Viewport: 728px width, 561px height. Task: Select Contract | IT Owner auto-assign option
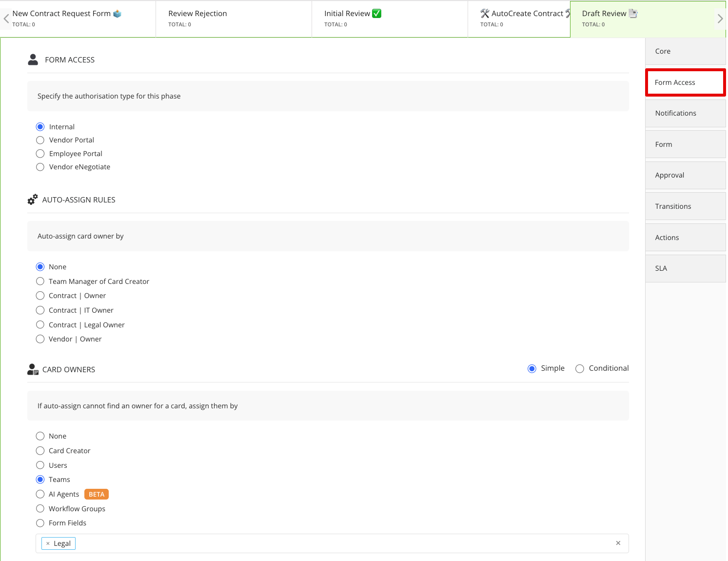click(40, 310)
